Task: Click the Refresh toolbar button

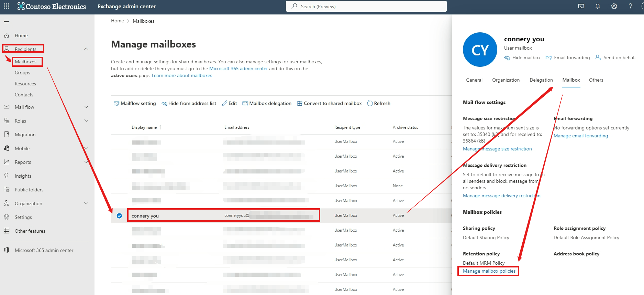Action: 379,103
